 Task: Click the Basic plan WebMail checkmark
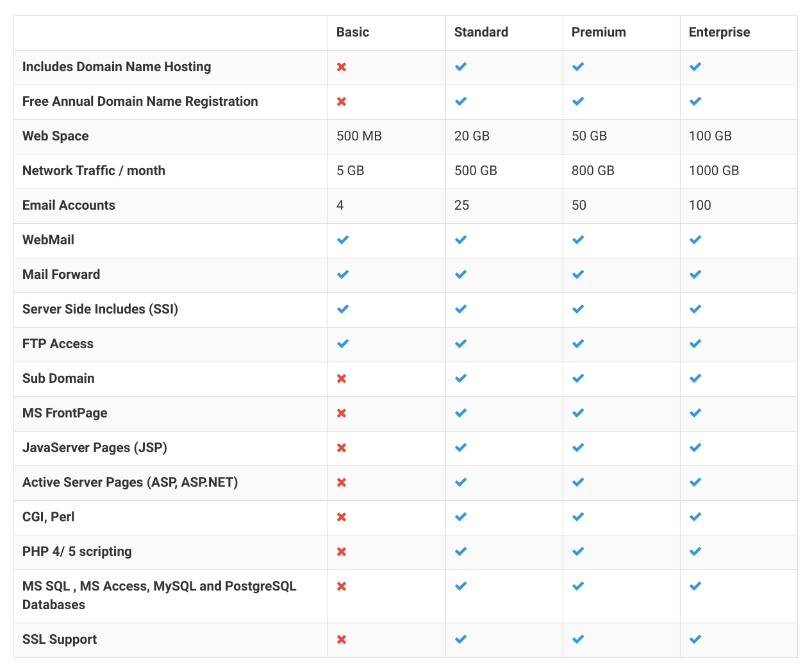[x=343, y=240]
